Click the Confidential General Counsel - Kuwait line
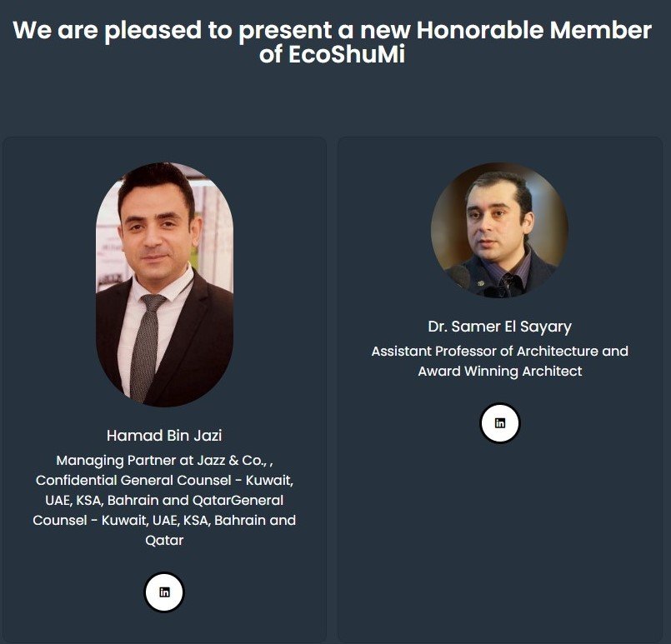Image resolution: width=671 pixels, height=644 pixels. point(164,480)
